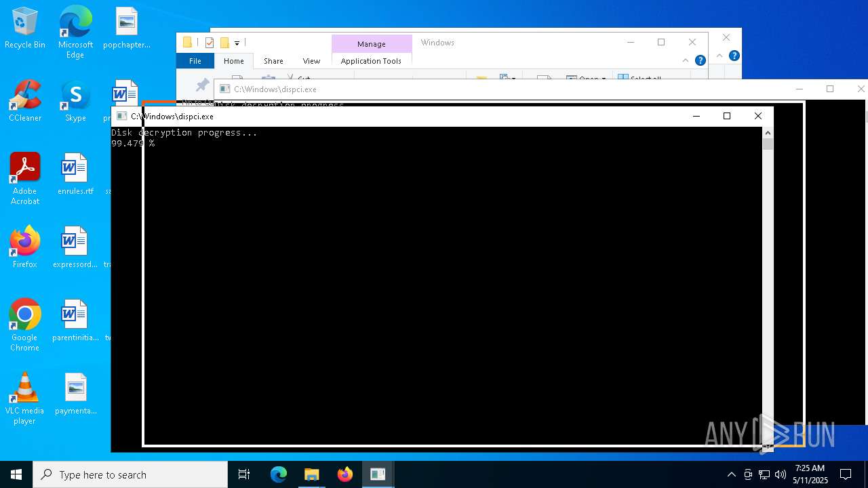Open the notification center icon
This screenshot has height=488, width=868.
point(846,474)
